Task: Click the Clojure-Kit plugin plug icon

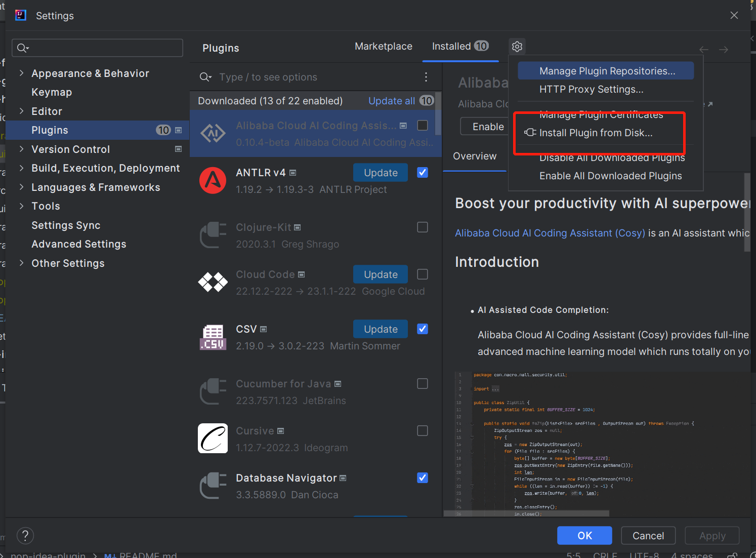Action: pyautogui.click(x=213, y=235)
